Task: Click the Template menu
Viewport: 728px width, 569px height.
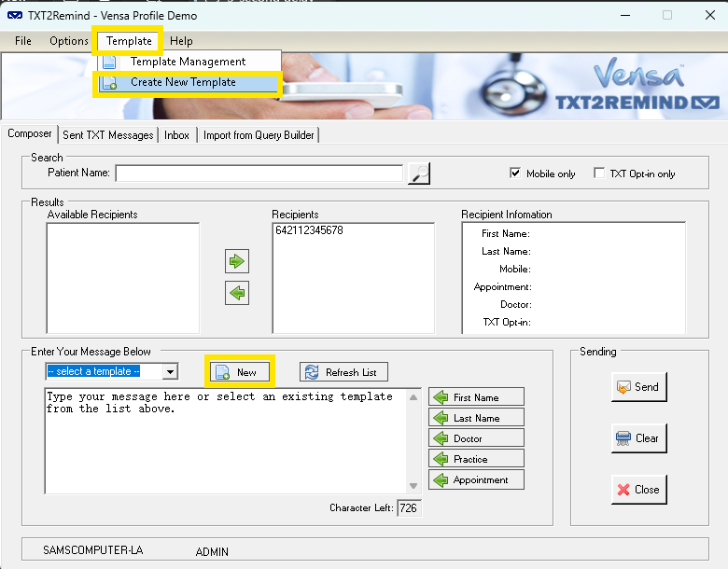Action: (x=129, y=41)
